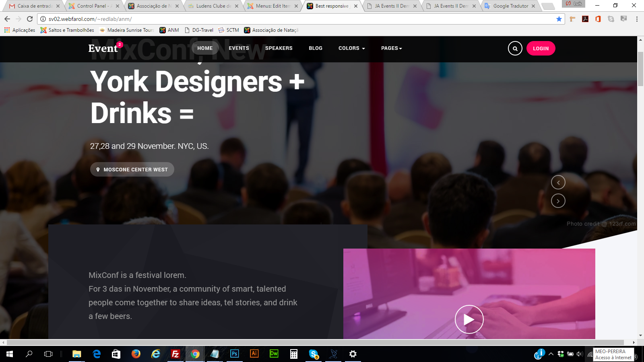Switch to the Google Tradutor tab
Viewport: 644px width, 362px height.
[510, 6]
